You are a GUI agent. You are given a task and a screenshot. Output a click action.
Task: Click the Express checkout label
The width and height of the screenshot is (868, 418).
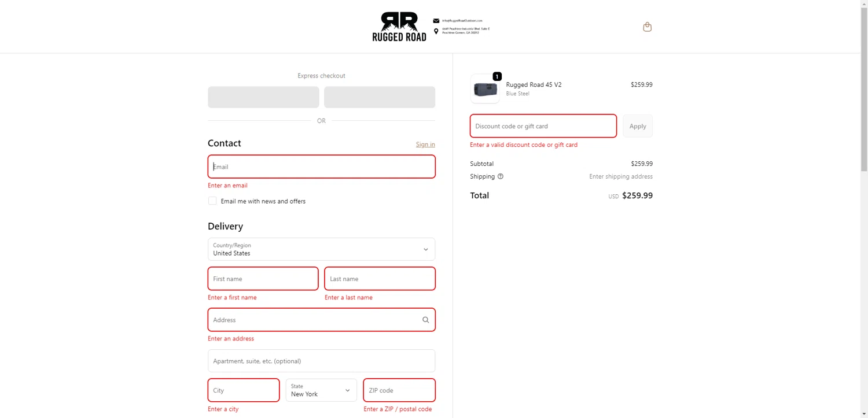click(321, 76)
